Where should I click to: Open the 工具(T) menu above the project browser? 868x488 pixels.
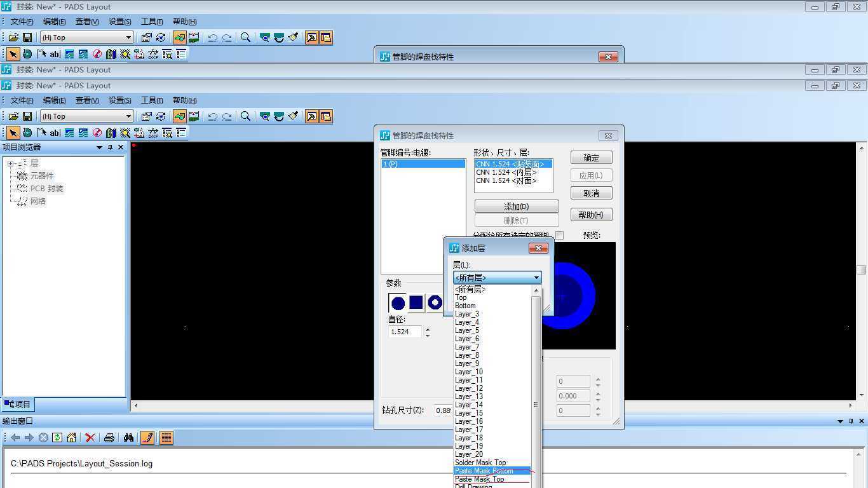coord(152,100)
